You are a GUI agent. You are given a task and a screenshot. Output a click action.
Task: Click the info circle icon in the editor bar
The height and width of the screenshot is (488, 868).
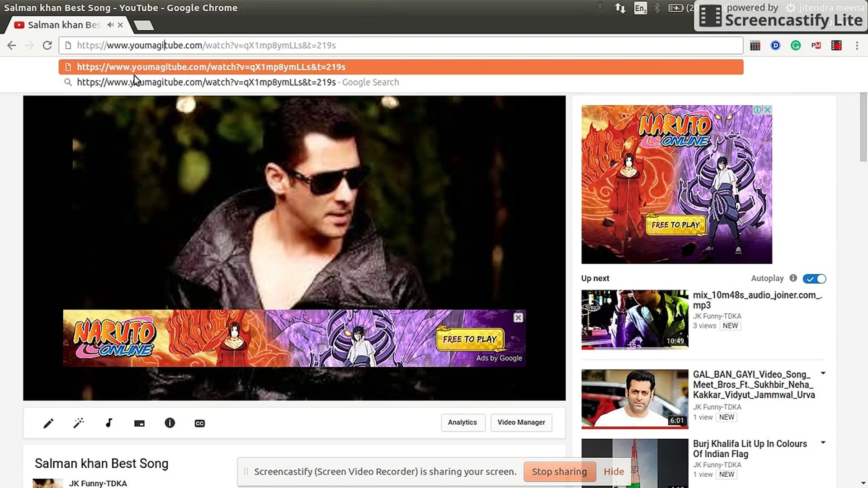[x=170, y=423]
